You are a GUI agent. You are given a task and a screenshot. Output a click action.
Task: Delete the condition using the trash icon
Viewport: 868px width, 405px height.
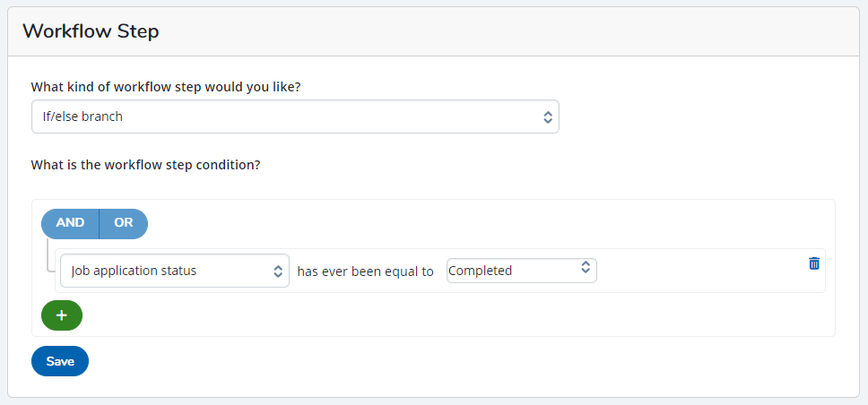point(814,263)
